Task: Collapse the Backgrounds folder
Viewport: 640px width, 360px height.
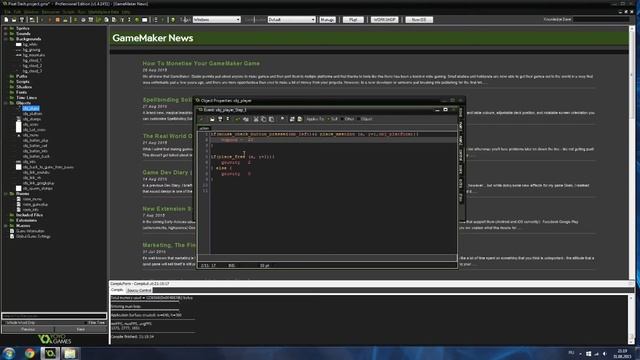Action: (x=5, y=39)
